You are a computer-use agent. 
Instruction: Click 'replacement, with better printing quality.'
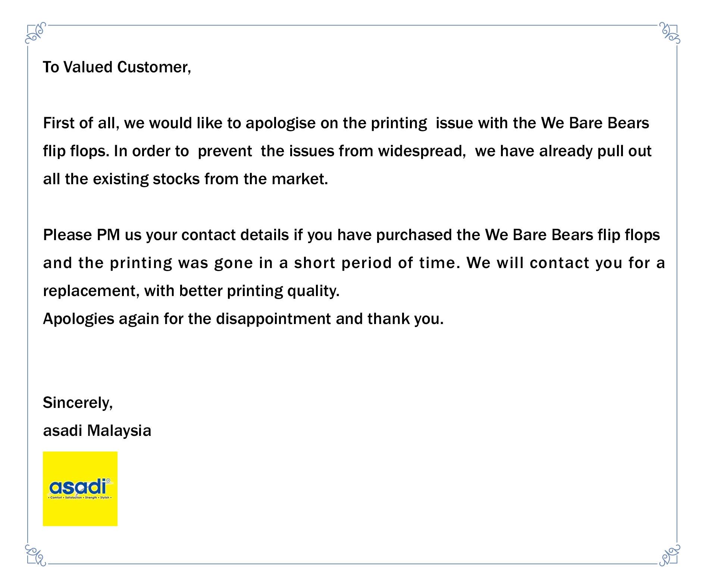click(191, 291)
